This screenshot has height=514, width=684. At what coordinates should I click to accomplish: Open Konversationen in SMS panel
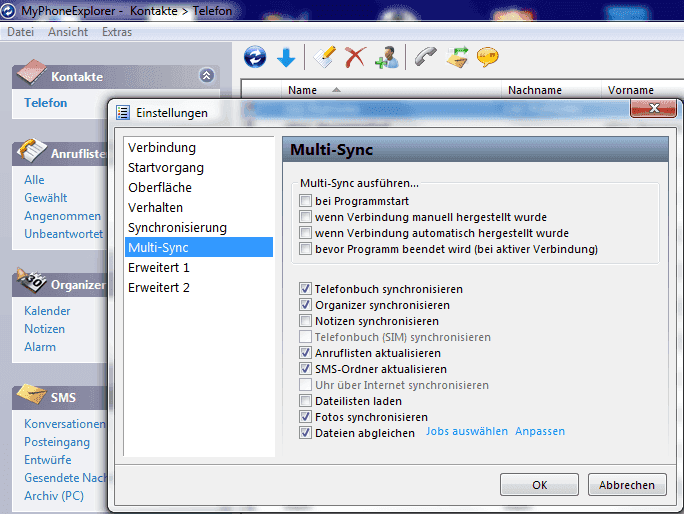65,424
